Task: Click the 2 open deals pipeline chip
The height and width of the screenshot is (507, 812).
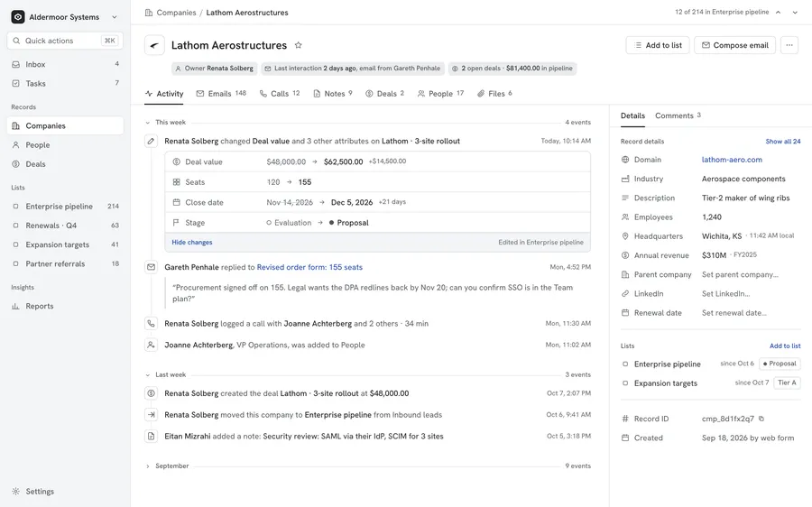Action: (x=512, y=69)
